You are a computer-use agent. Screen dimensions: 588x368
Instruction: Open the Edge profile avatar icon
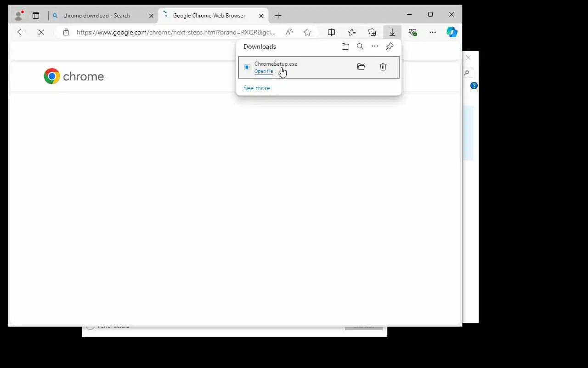coord(18,15)
